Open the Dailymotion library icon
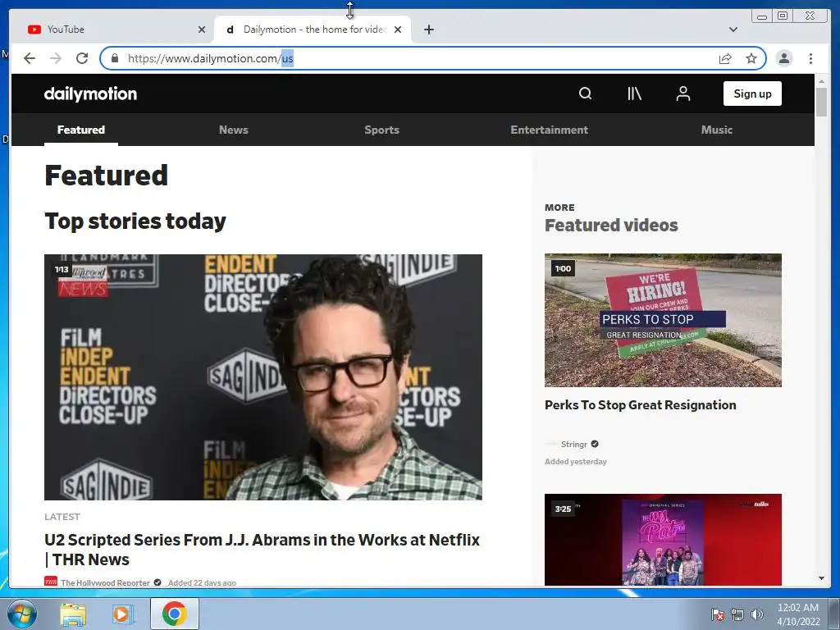The image size is (840, 630). pos(634,94)
